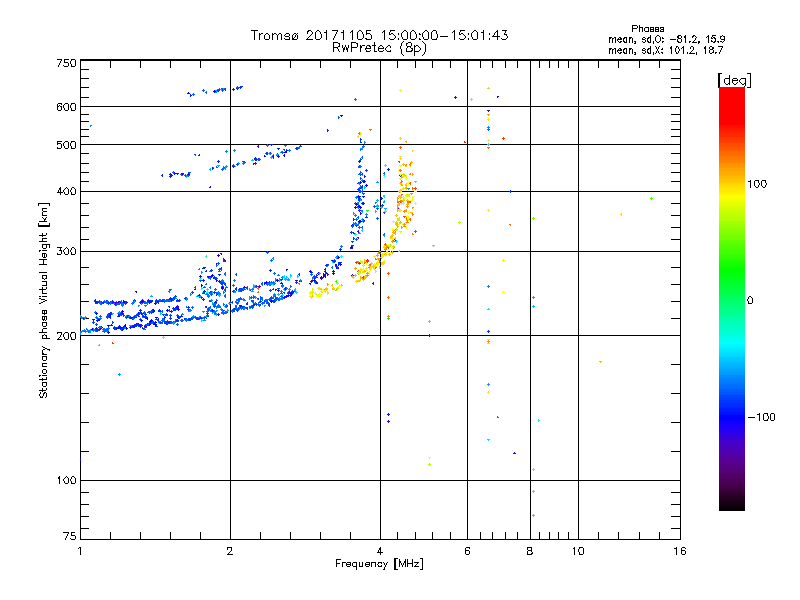Click the x-axis tick label '8'

click(x=530, y=551)
